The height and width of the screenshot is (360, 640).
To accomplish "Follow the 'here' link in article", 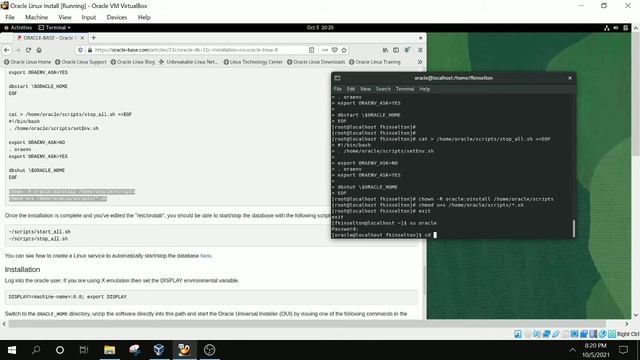I will point(206,256).
